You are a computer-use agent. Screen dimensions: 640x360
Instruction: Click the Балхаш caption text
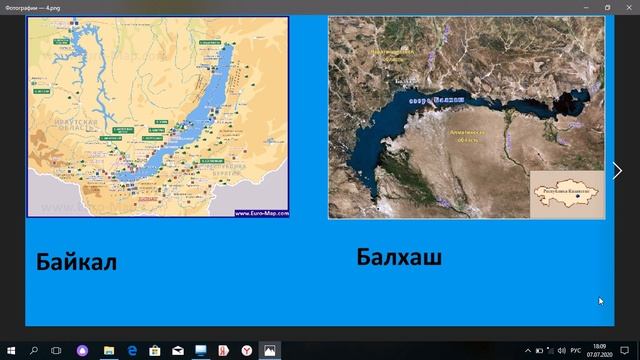(399, 257)
